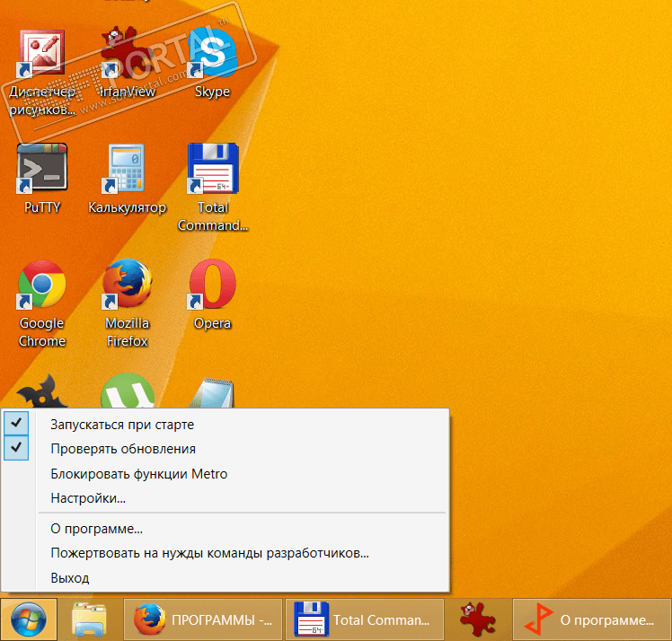Viewport: 672px width, 641px height.
Task: Toggle Проверять обновления option
Action: click(x=225, y=449)
